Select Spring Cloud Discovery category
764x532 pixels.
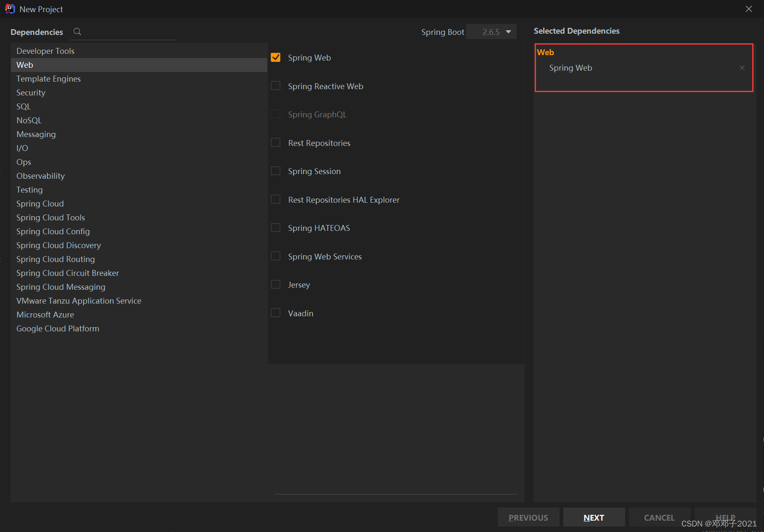pos(139,245)
